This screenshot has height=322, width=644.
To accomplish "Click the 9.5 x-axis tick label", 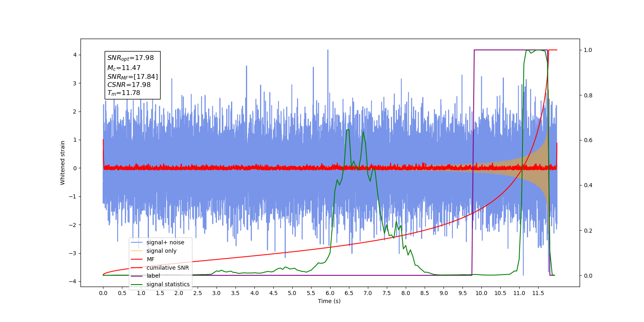I will coord(462,293).
